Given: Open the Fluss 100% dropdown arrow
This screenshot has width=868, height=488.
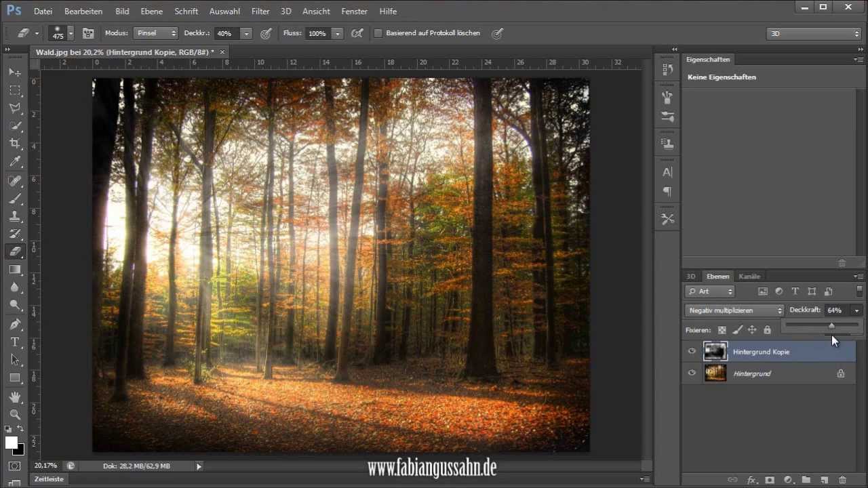Looking at the screenshot, I should (x=337, y=33).
